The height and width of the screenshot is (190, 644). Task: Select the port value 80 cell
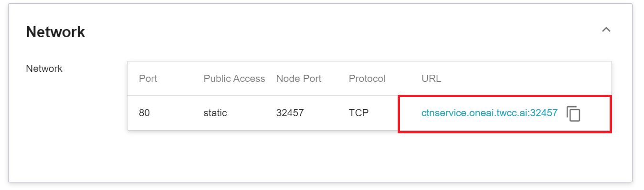pyautogui.click(x=144, y=113)
